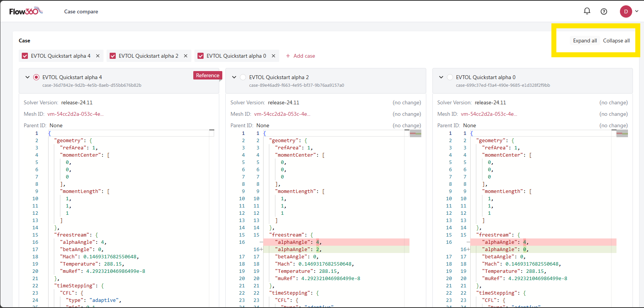The image size is (644, 308).
Task: Collapse the EVTOL Quickstart alpha 4 panel
Action: [x=28, y=77]
